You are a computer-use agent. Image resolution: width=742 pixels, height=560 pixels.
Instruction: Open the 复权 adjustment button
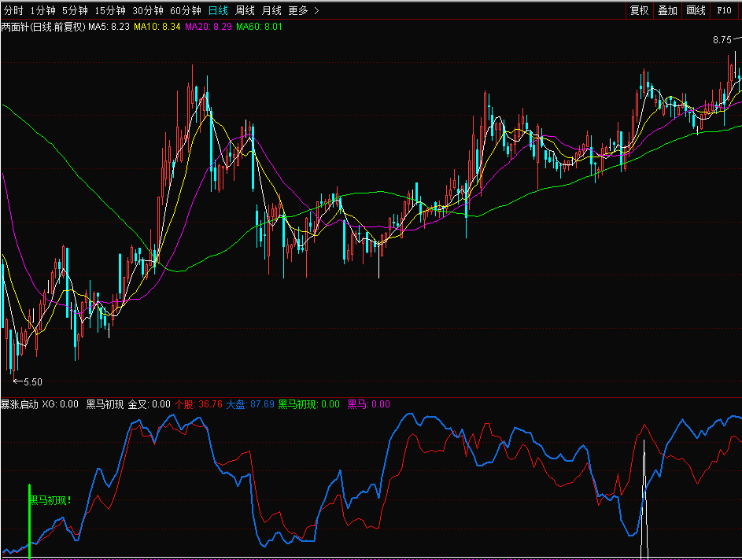coord(639,10)
